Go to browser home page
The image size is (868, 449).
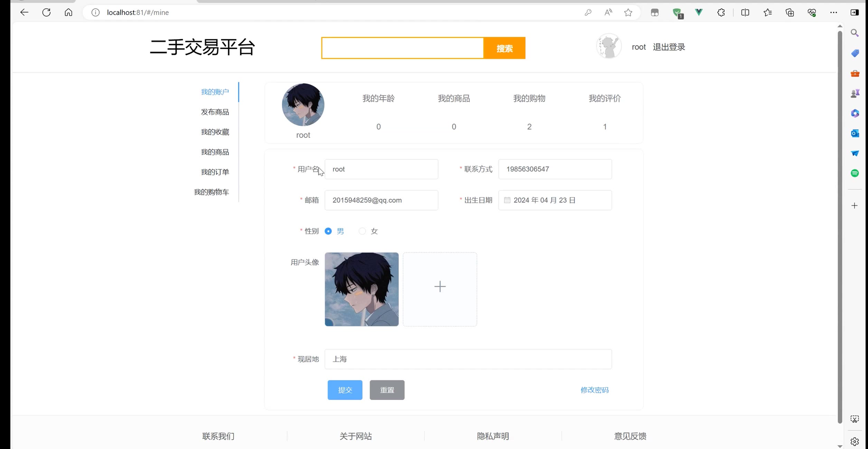click(x=68, y=12)
